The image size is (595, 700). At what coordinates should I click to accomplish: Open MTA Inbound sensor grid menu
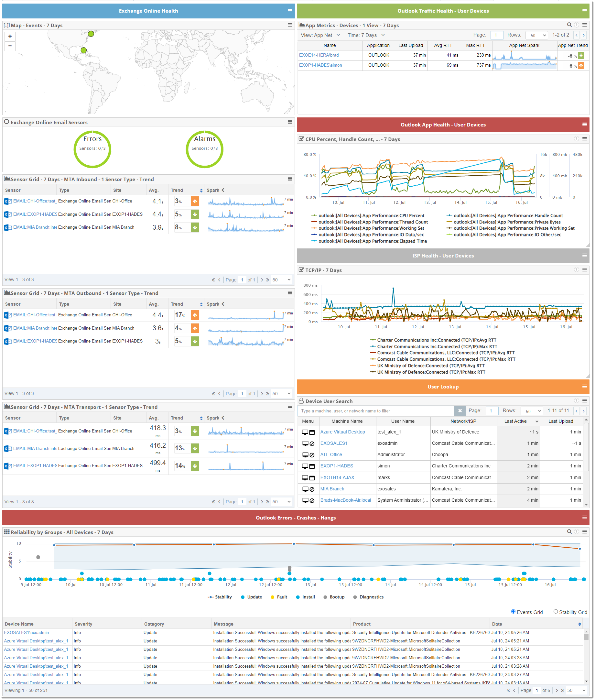289,179
